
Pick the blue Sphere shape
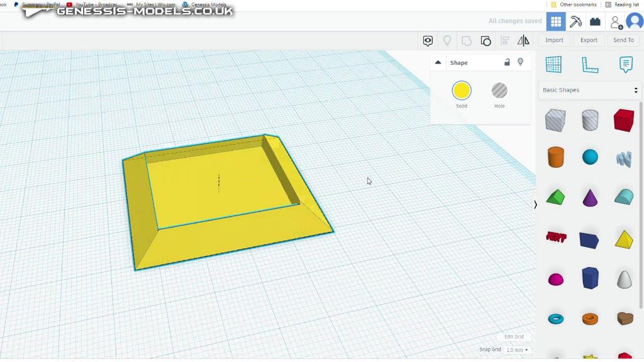590,156
